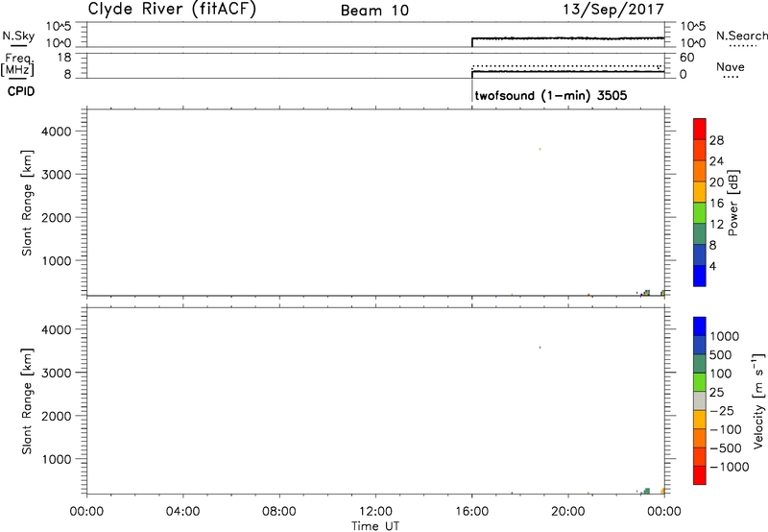Click Velocity segment between -500 and -100
Screen dimensions: 768x532
[x=700, y=438]
